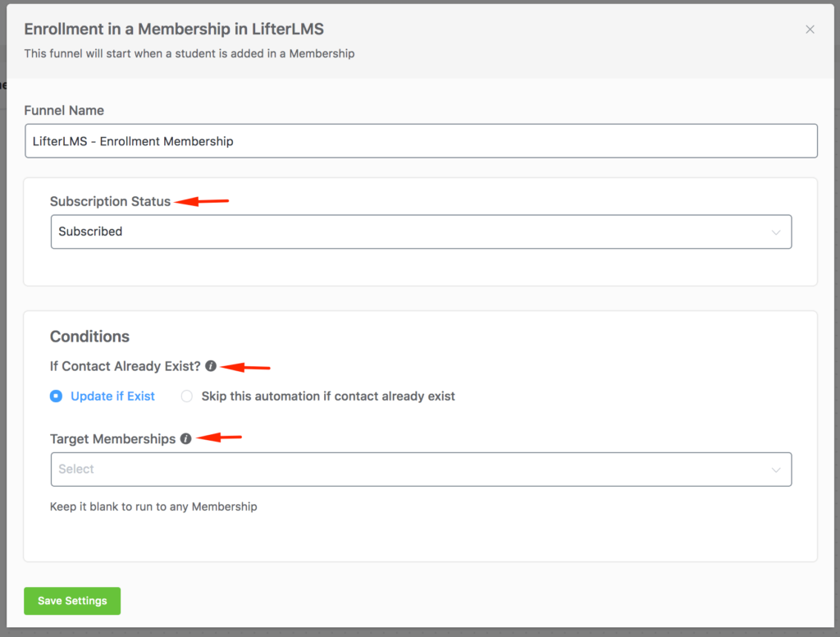Click the If Contact Already Exist? label

click(125, 366)
